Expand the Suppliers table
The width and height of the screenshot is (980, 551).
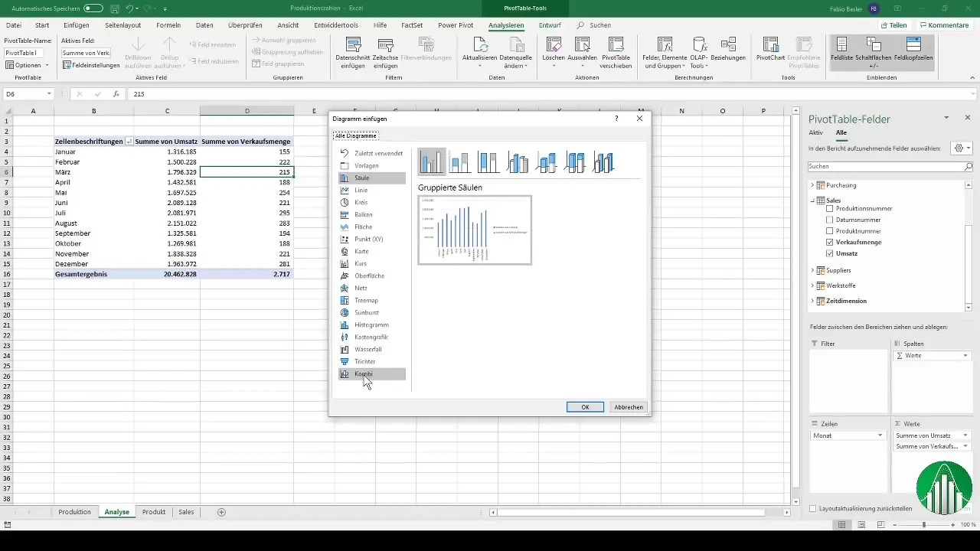[x=812, y=270]
